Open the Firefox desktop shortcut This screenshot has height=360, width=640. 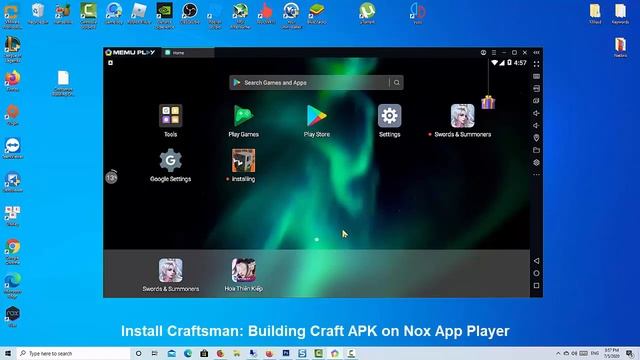pyautogui.click(x=13, y=80)
